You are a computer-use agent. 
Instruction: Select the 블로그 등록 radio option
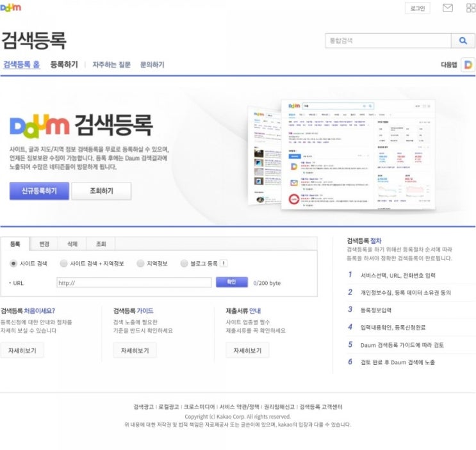pyautogui.click(x=184, y=264)
